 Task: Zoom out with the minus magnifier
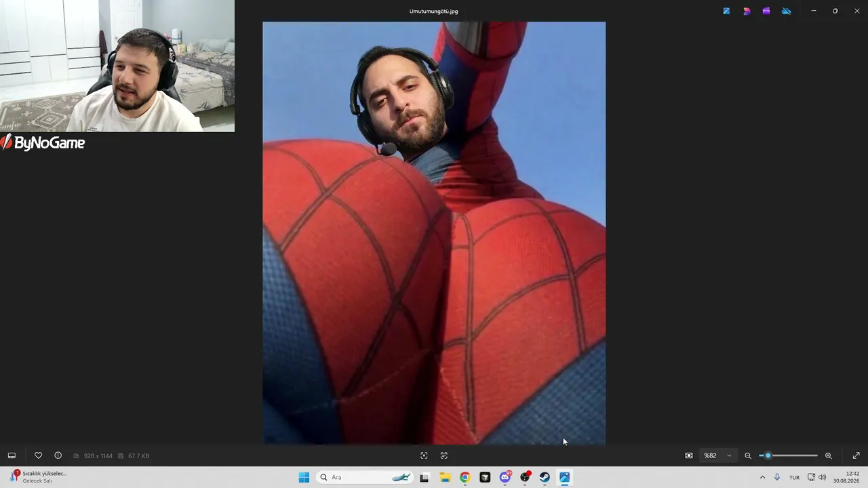pyautogui.click(x=748, y=455)
